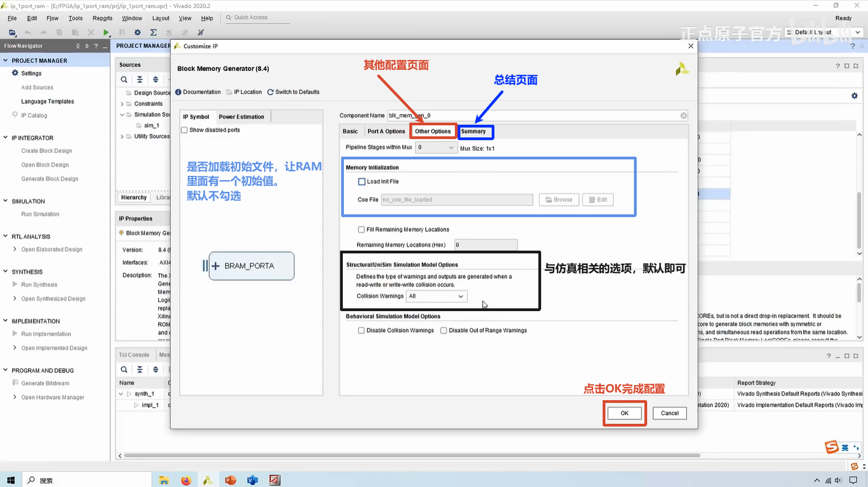Click the Coe File path field
This screenshot has width=868, height=487.
pos(457,200)
